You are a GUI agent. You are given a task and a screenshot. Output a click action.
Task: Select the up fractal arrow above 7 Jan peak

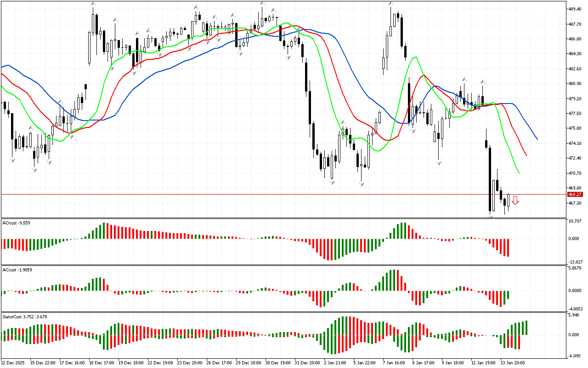[x=391, y=4]
